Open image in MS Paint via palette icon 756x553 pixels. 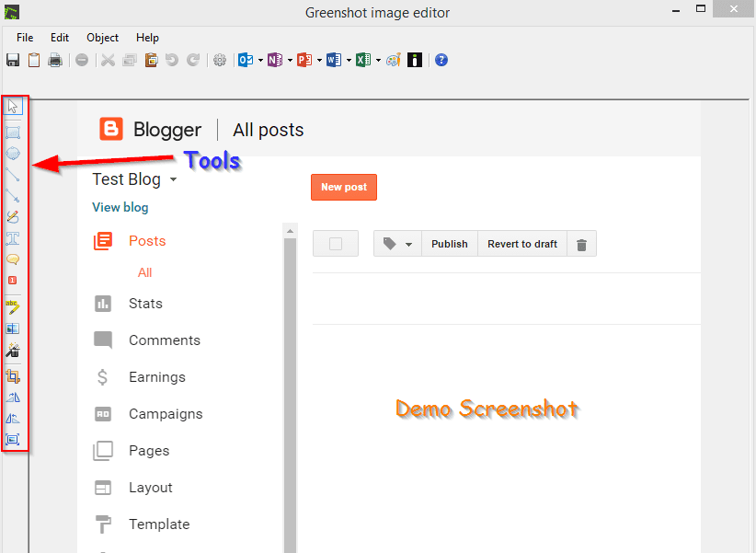394,61
